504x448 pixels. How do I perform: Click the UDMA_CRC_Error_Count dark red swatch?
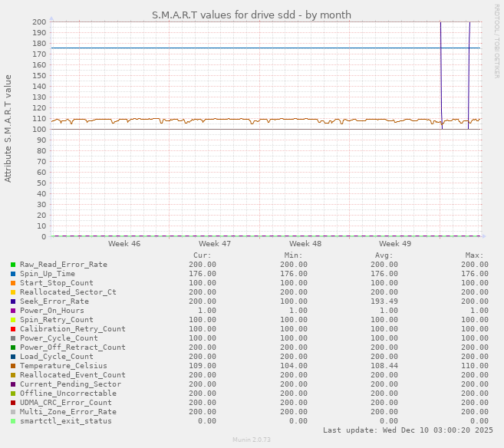coord(13,403)
